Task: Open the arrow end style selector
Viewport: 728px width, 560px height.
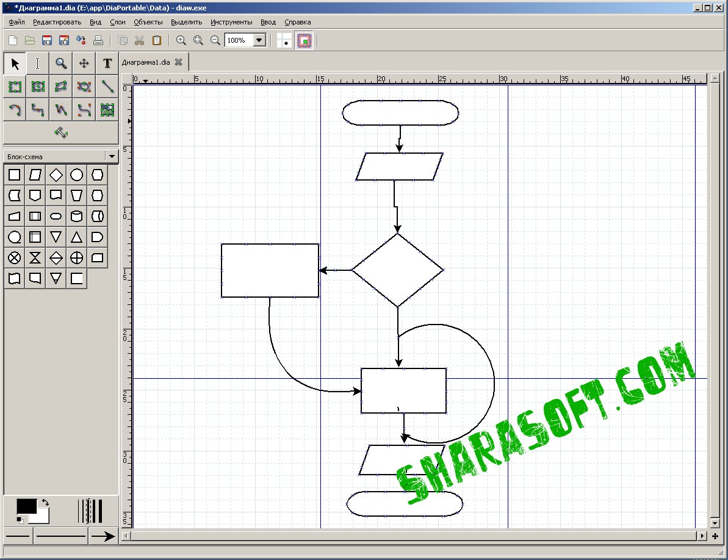Action: [x=103, y=536]
